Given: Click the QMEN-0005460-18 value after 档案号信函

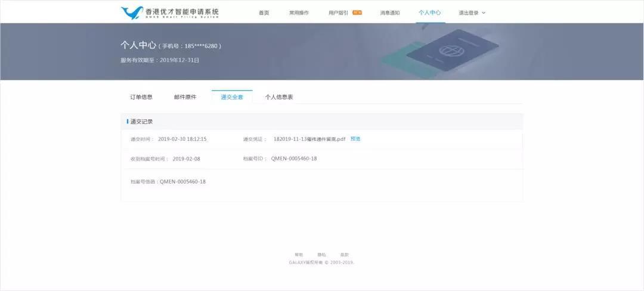Looking at the screenshot, I should pos(183,182).
